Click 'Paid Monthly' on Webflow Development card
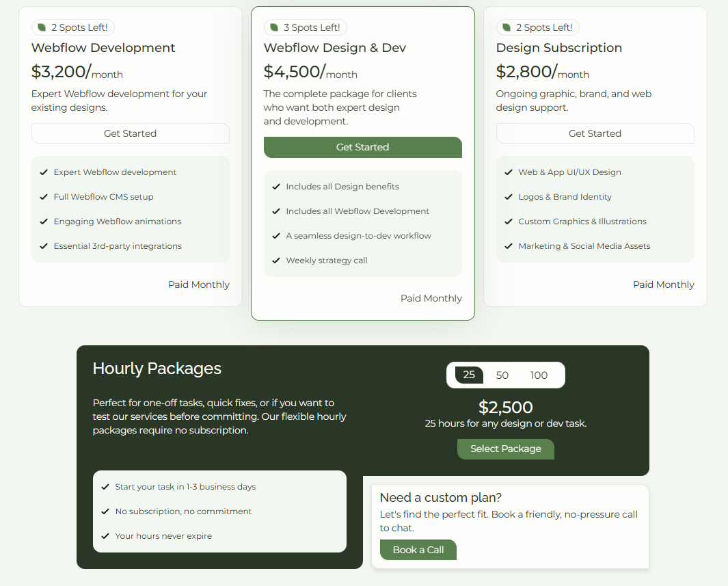This screenshot has width=728, height=586. (199, 284)
